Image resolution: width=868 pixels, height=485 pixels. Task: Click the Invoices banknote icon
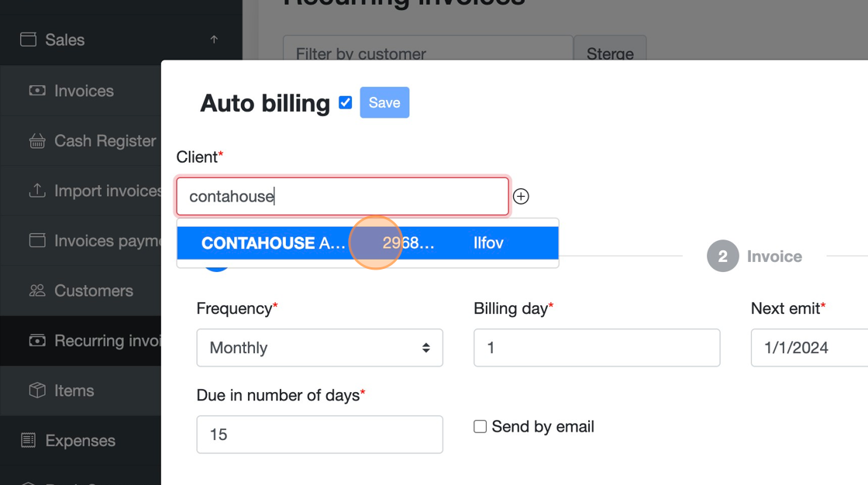tap(37, 91)
